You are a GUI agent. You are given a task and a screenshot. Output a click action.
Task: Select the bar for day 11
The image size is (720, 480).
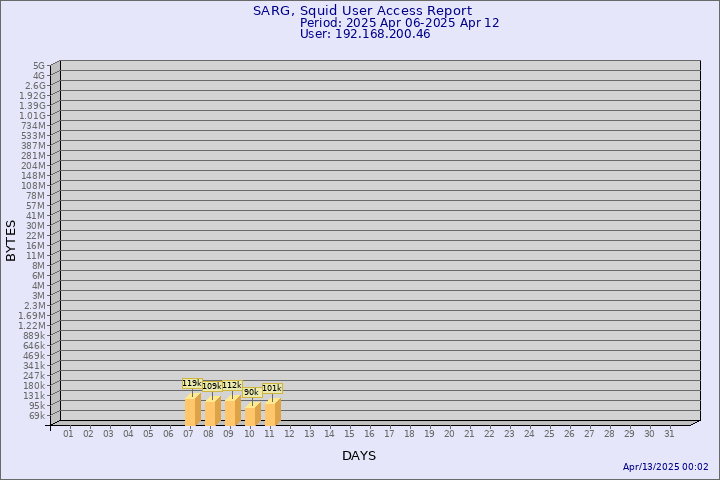coord(272,413)
